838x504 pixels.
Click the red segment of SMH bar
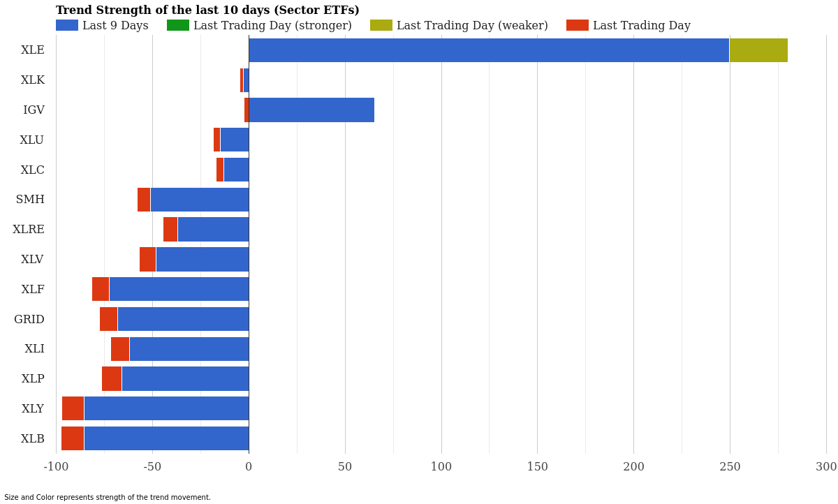tap(144, 200)
